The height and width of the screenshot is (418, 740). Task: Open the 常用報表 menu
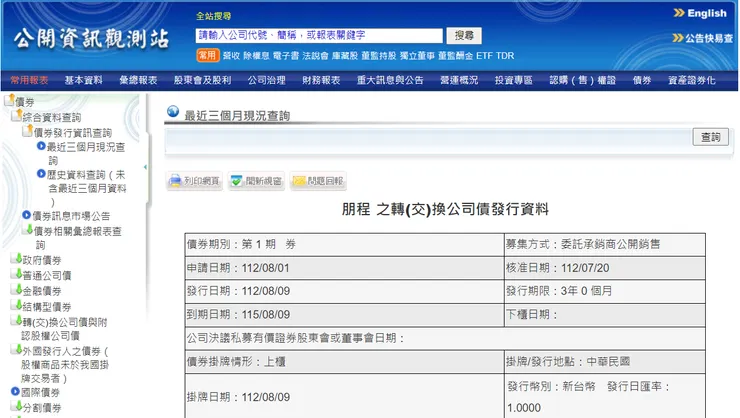coord(29,80)
